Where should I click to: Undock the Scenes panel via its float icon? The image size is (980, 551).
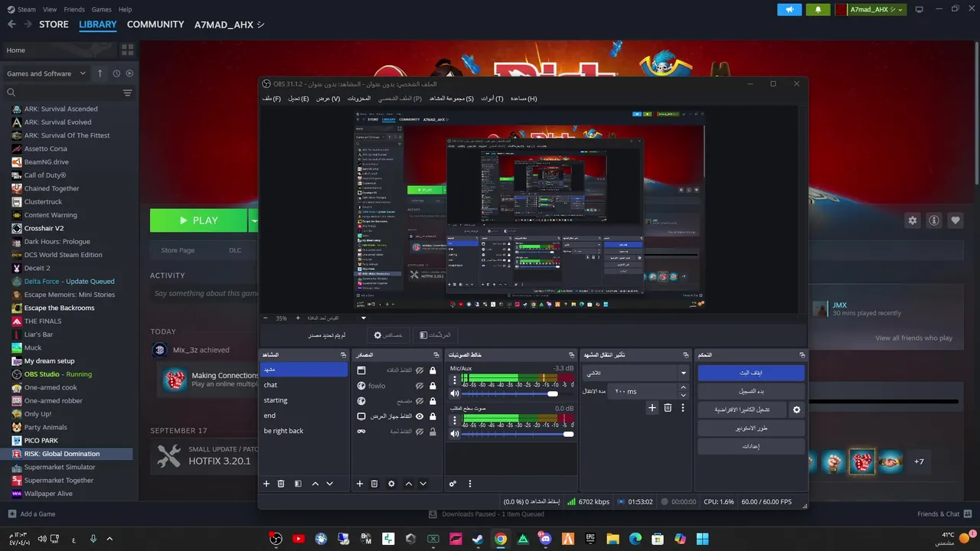tap(343, 355)
